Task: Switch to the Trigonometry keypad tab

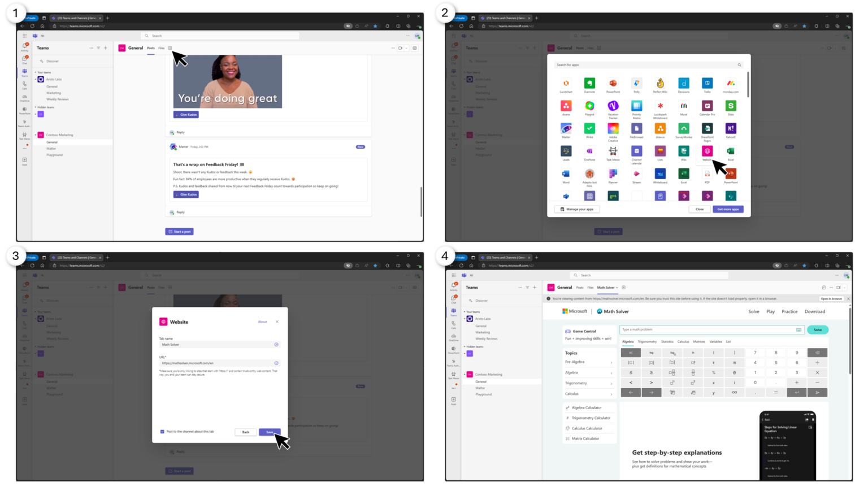Action: tap(647, 342)
